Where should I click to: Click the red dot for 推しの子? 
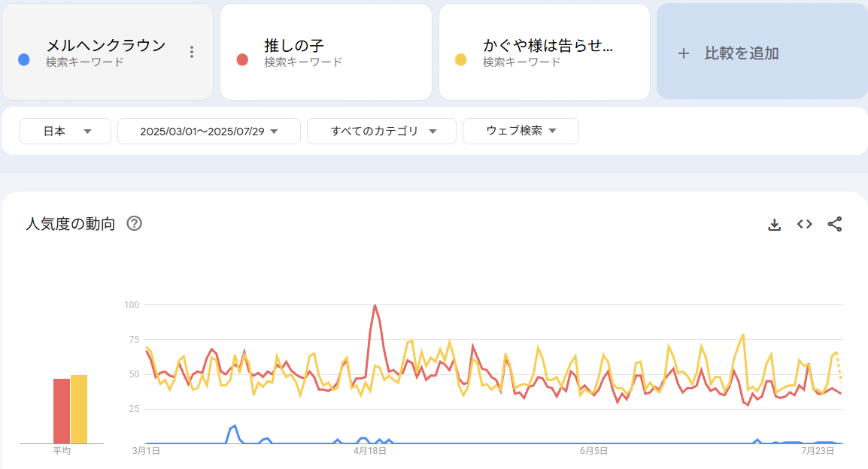click(x=242, y=59)
